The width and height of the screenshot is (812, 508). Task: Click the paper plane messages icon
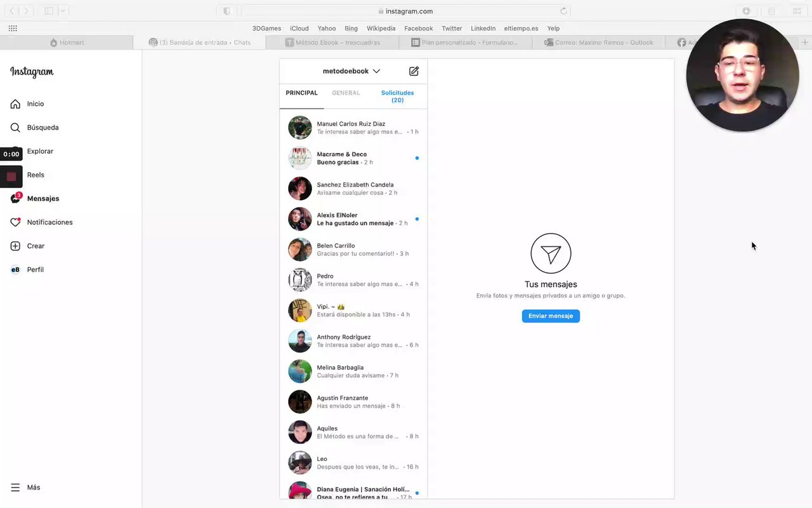pyautogui.click(x=551, y=253)
